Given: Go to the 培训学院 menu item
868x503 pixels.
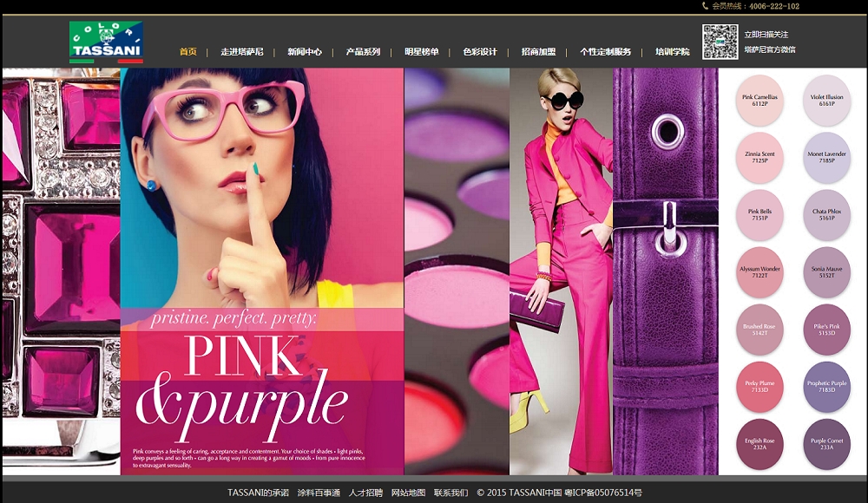Looking at the screenshot, I should [x=673, y=52].
